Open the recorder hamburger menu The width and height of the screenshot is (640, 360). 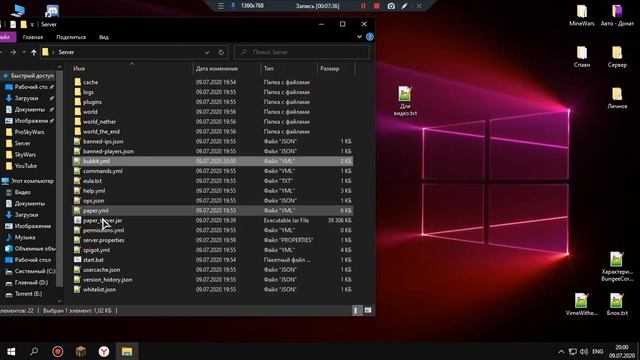[221, 6]
